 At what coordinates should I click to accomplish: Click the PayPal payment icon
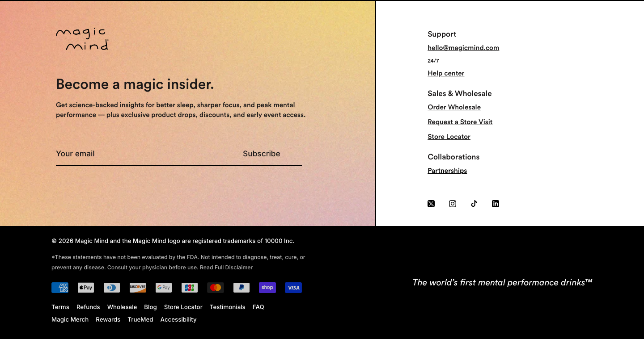pyautogui.click(x=241, y=288)
